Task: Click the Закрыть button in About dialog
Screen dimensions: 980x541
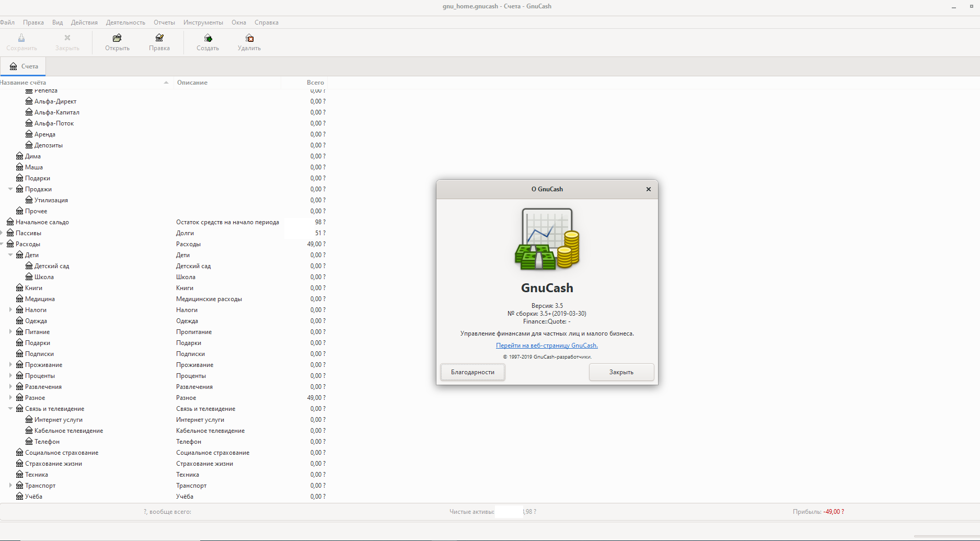Action: (621, 372)
